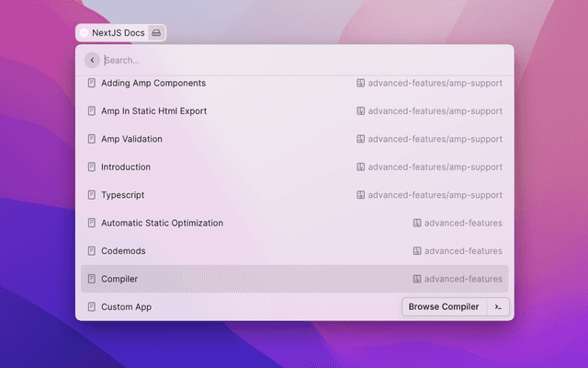Click the drive icon beside NextJS Docs
Image resolution: width=588 pixels, height=368 pixels.
[x=156, y=33]
